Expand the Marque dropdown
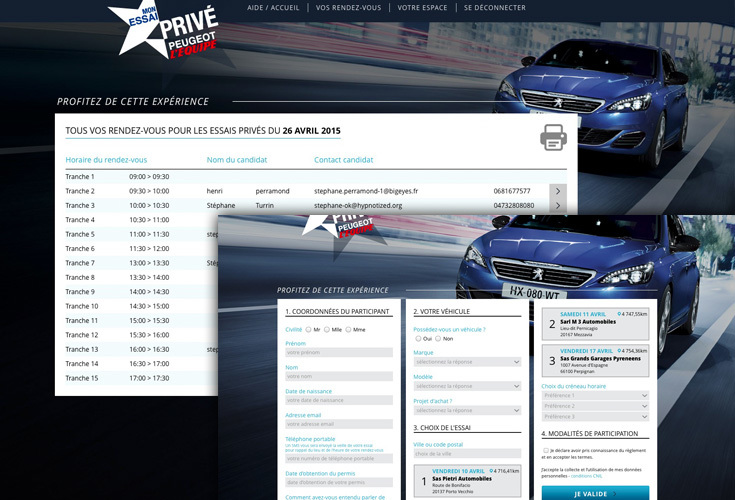The height and width of the screenshot is (500, 735). point(467,362)
